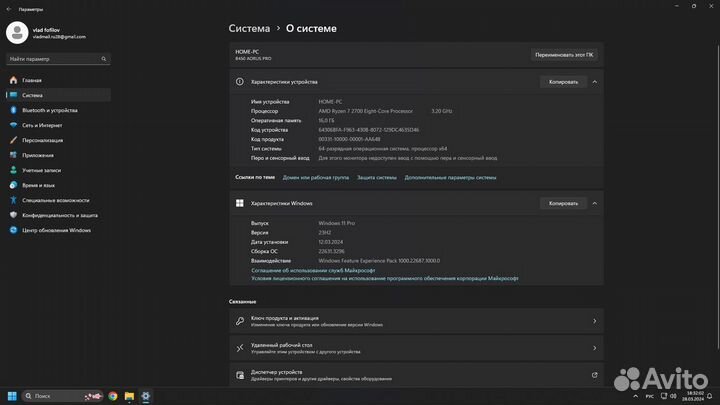
Task: Open Ключ продукта и активация chevron
Action: pos(595,321)
